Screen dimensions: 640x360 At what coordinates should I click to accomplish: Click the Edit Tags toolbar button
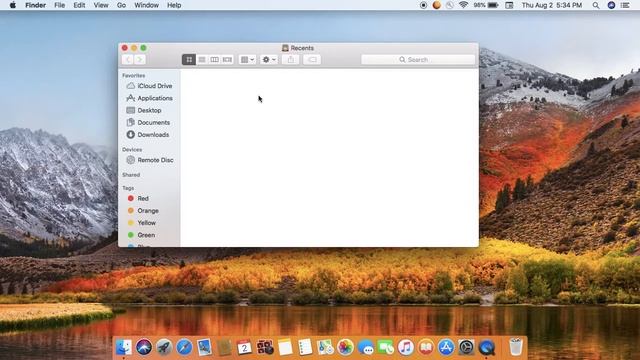(x=312, y=60)
